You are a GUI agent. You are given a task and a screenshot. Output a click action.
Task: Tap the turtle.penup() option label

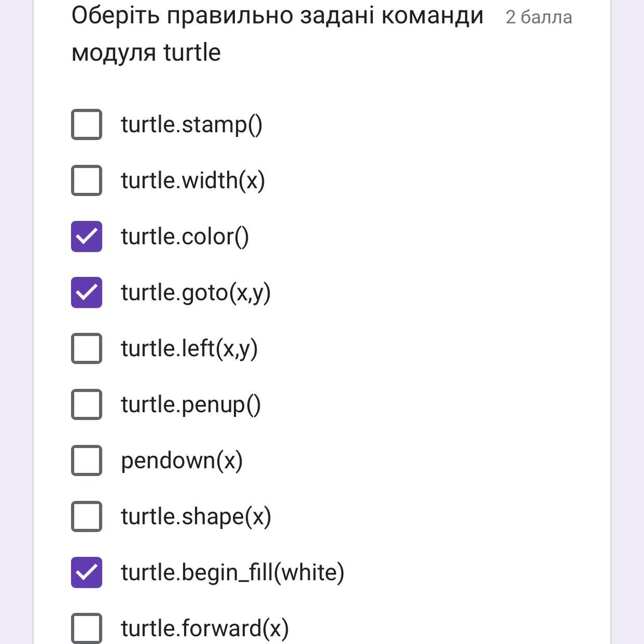pyautogui.click(x=191, y=404)
